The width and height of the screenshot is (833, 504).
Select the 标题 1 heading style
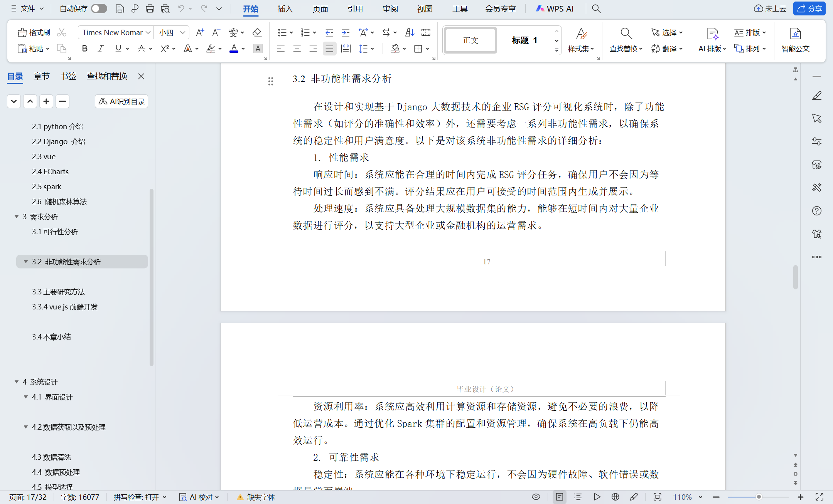click(x=524, y=40)
